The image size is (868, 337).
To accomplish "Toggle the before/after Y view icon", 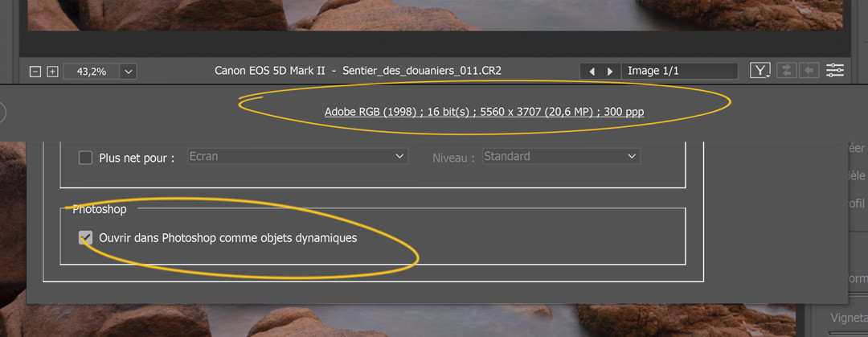I will pyautogui.click(x=761, y=71).
